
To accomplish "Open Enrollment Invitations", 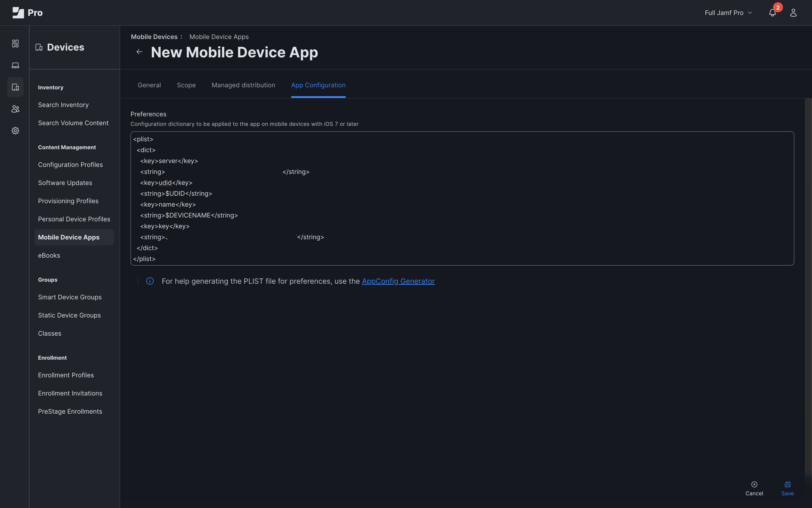I will 70,393.
